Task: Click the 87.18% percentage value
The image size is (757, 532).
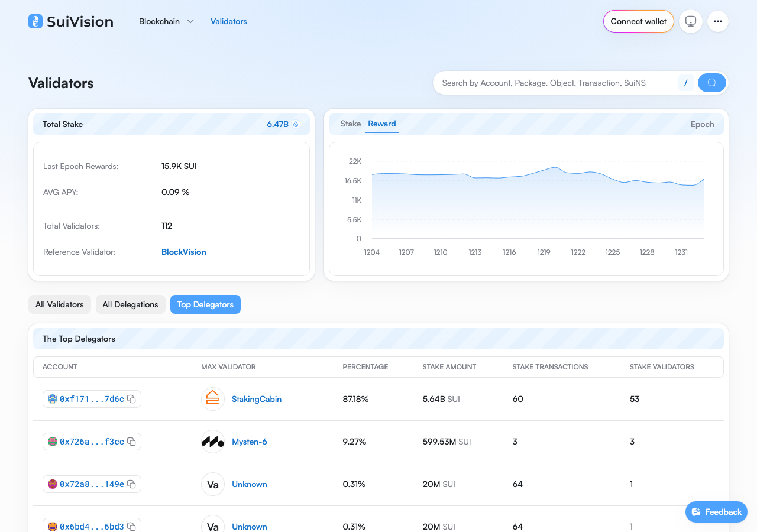Action: tap(355, 399)
